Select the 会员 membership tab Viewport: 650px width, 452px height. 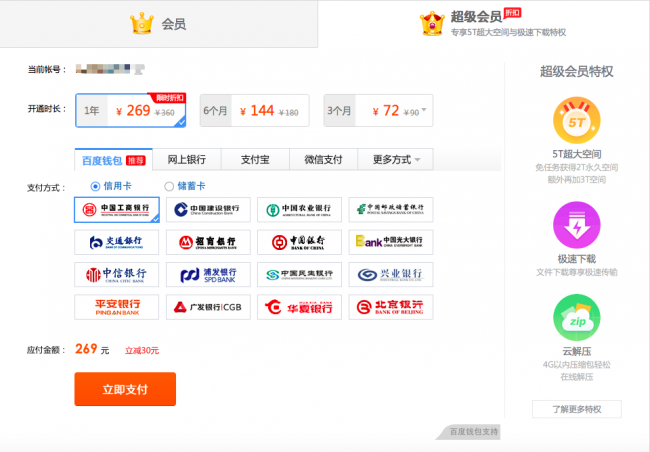click(x=159, y=24)
